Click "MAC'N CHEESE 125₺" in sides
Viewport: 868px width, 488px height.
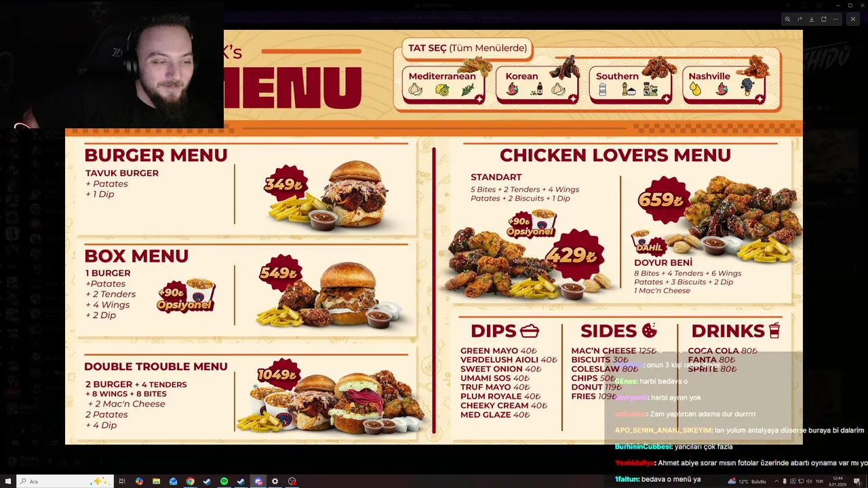click(614, 351)
